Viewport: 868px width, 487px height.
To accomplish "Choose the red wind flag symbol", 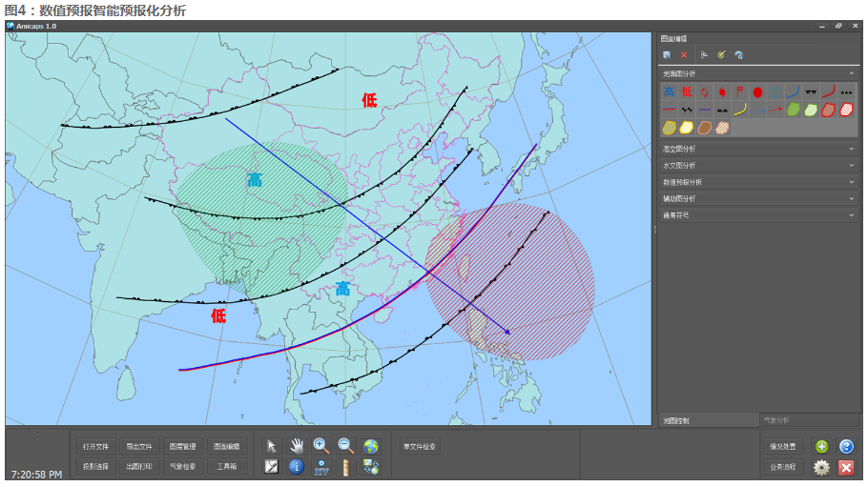I will click(x=740, y=91).
